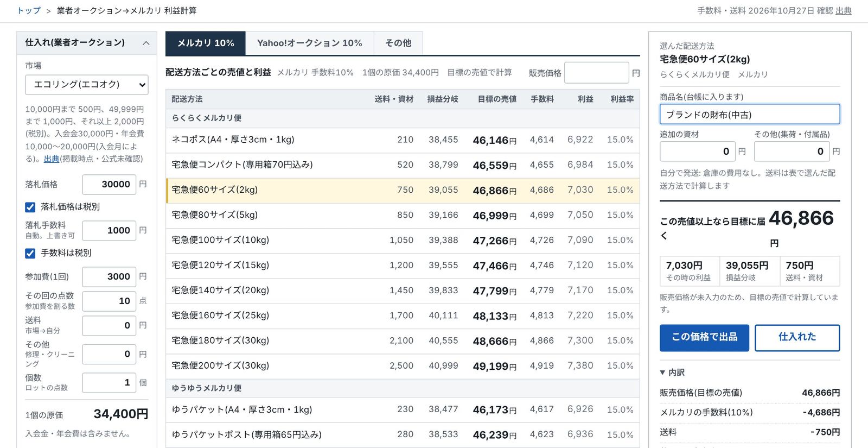Viewport: 868px width, 448px height.
Task: Focus the 落札価格 input field
Action: (x=109, y=185)
